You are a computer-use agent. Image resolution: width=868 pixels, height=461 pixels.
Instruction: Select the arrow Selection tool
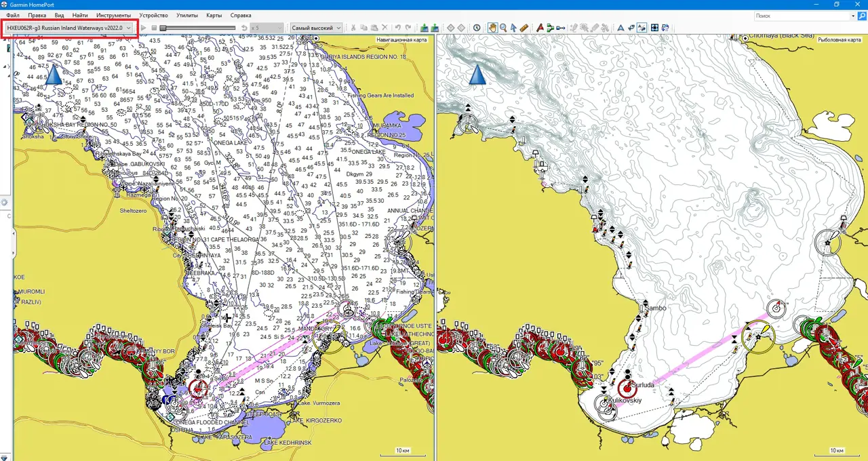click(513, 28)
